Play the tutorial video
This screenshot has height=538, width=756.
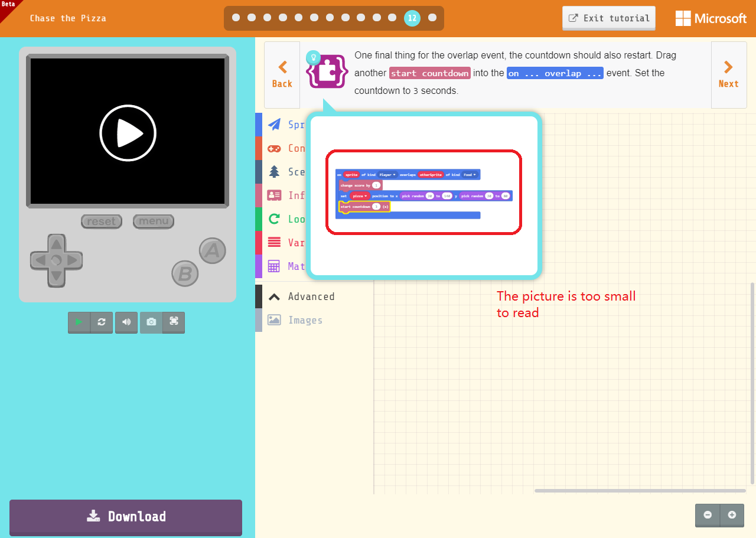128,132
